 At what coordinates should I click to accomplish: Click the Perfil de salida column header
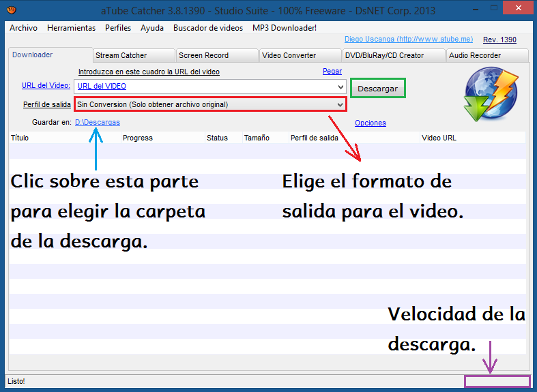(x=354, y=138)
